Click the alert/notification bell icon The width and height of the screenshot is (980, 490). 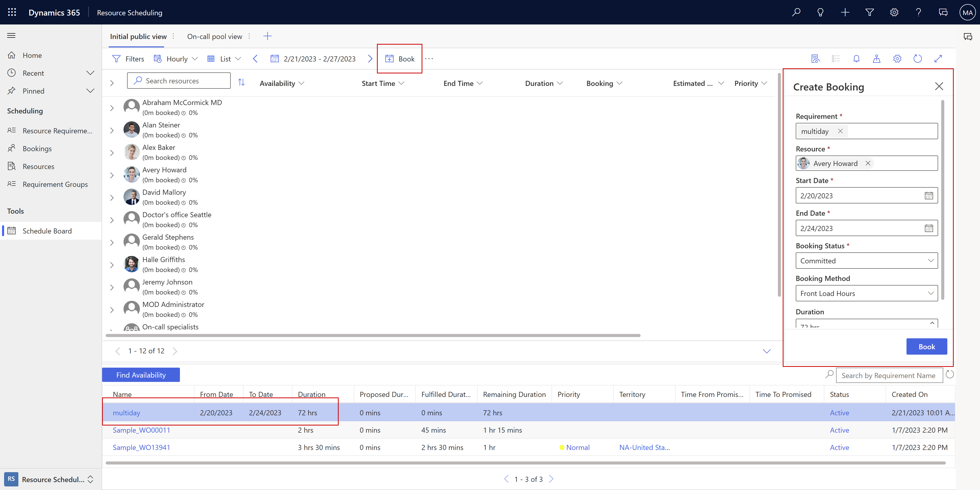(x=856, y=59)
